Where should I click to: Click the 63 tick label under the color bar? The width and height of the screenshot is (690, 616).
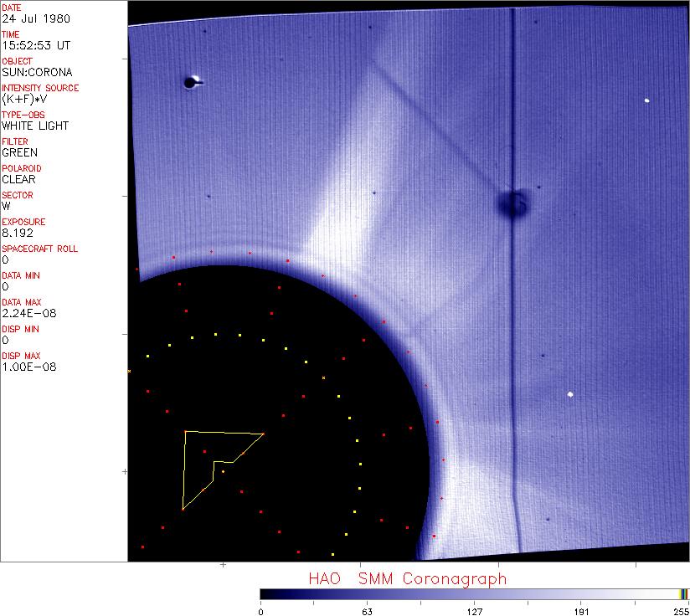tap(367, 611)
